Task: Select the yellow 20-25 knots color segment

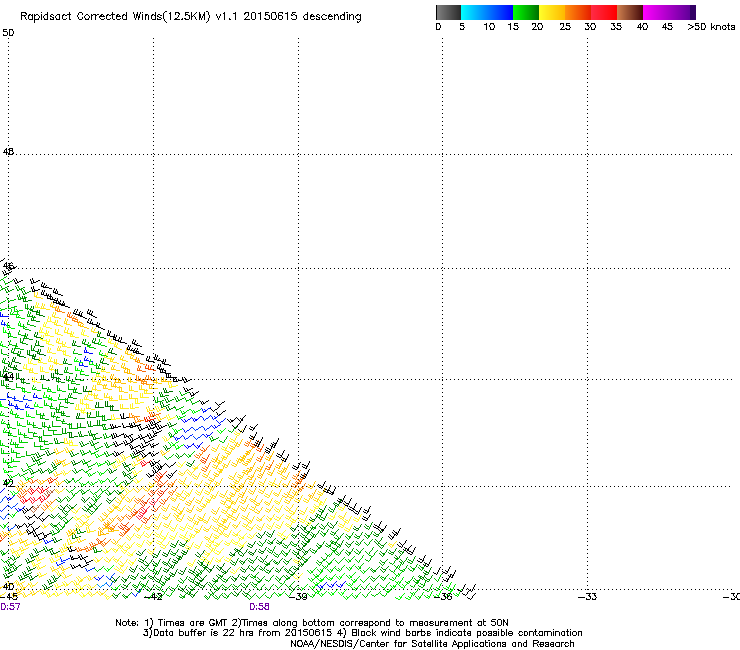Action: pos(552,12)
